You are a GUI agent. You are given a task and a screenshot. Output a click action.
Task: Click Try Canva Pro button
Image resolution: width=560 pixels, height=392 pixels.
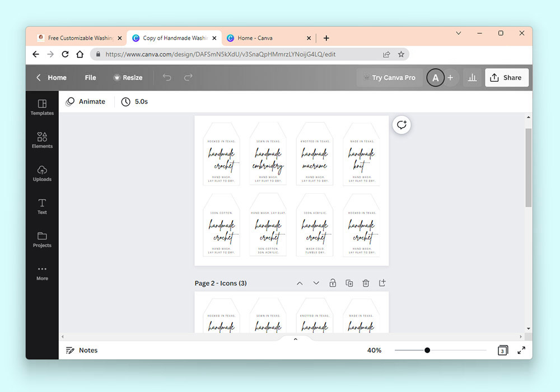[x=390, y=77]
